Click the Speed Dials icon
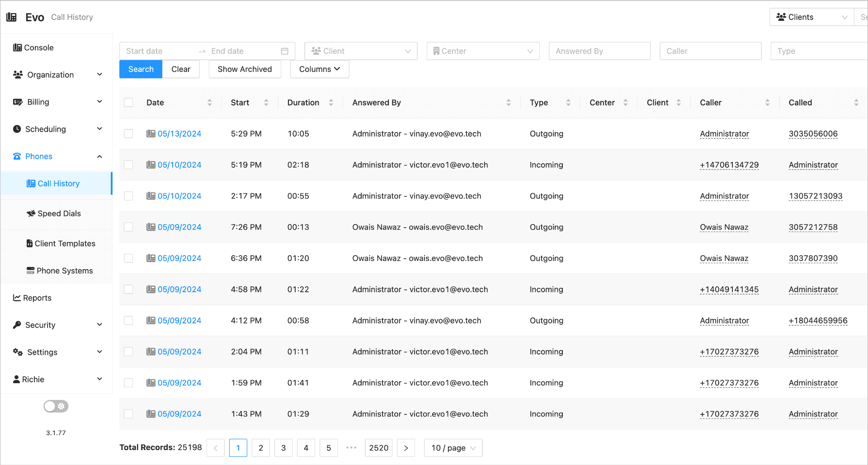 tap(31, 214)
